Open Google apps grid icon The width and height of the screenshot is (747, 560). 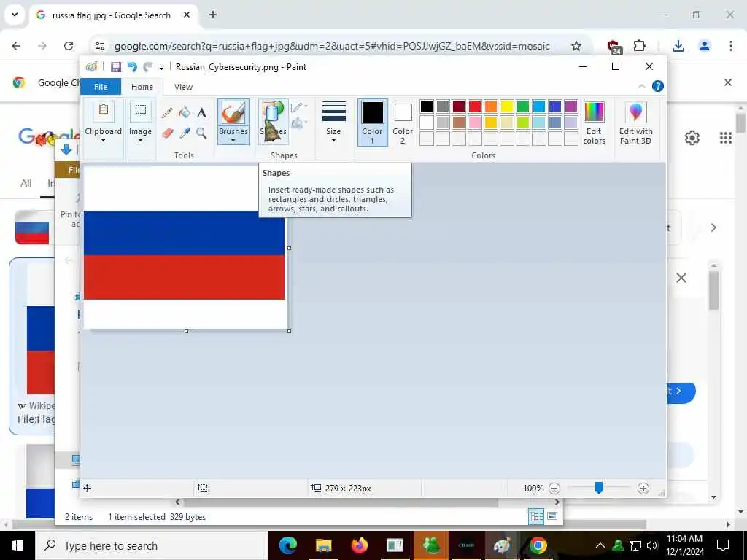(726, 138)
